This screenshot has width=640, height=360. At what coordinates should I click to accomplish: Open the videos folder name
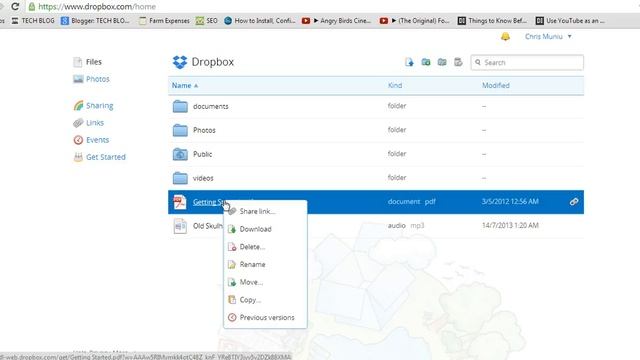pyautogui.click(x=203, y=178)
